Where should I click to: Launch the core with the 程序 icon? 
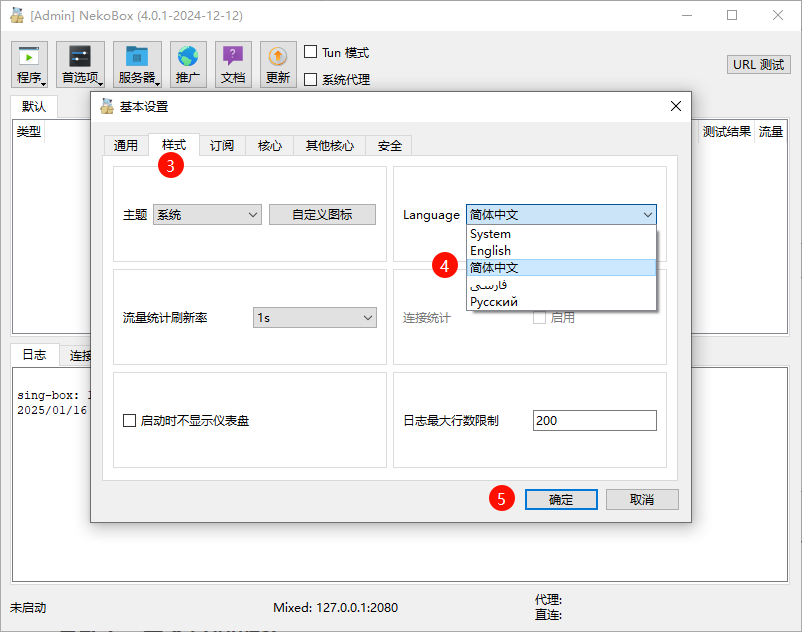point(29,63)
